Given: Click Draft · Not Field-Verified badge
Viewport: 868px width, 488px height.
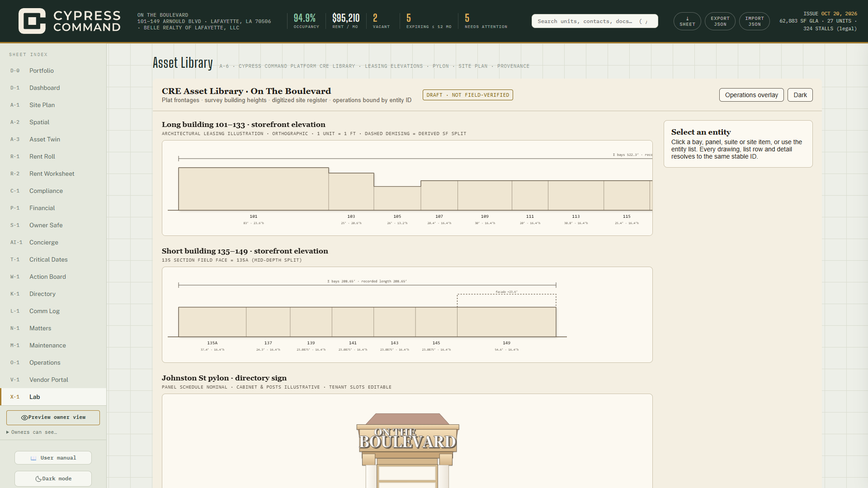Looking at the screenshot, I should 467,95.
